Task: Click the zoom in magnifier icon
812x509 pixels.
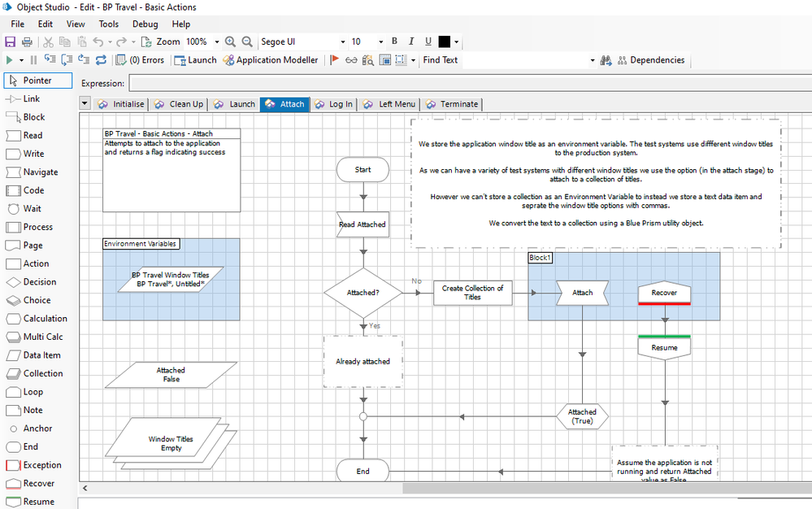Action: tap(231, 41)
